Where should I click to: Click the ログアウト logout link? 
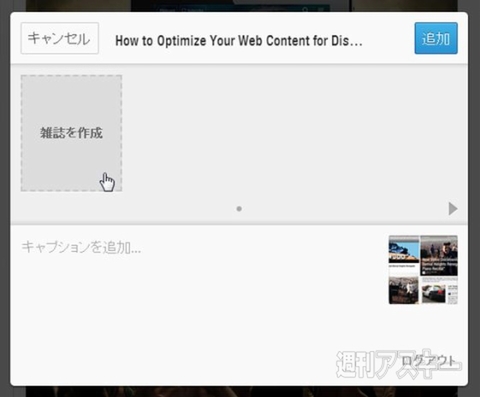429,361
